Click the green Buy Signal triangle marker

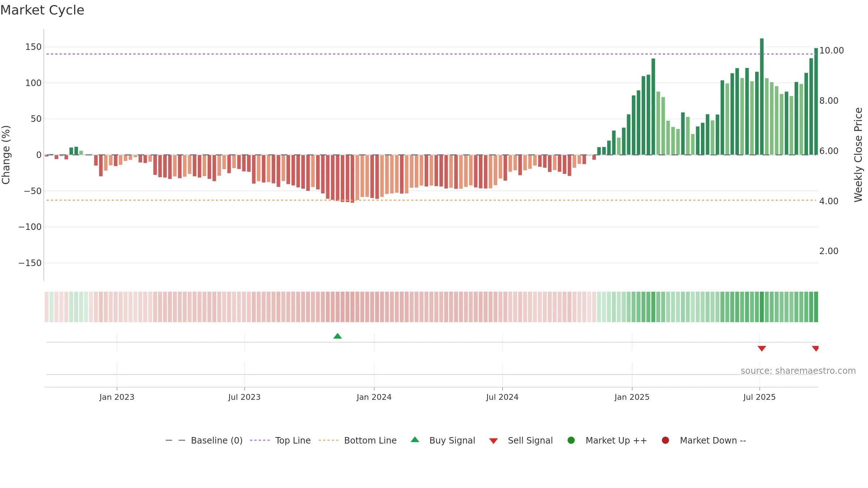(337, 336)
